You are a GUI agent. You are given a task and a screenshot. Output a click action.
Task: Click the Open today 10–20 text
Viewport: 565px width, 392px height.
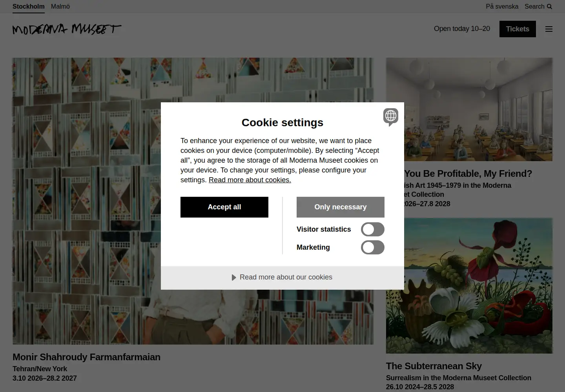point(462,29)
